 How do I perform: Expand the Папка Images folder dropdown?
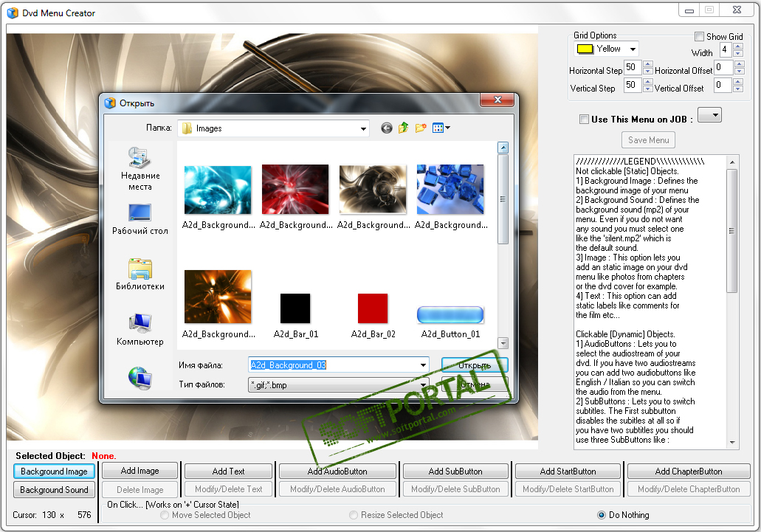[x=363, y=128]
